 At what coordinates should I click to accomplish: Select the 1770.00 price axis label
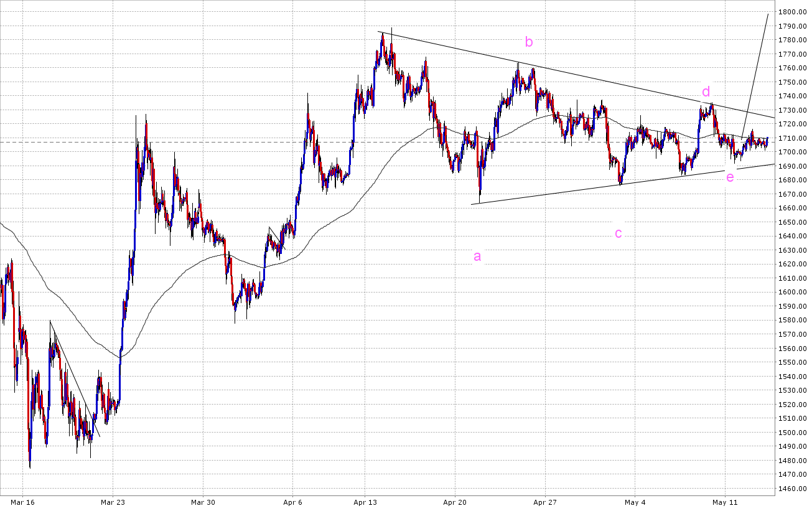click(x=794, y=54)
